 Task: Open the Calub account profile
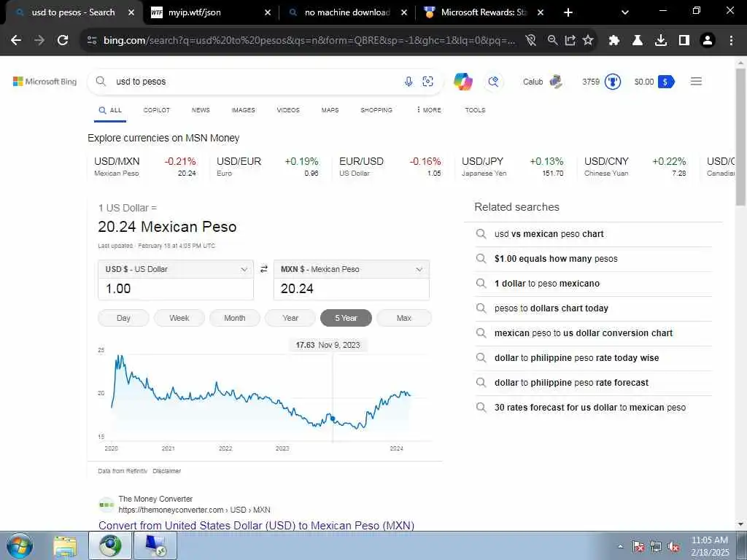tap(543, 82)
